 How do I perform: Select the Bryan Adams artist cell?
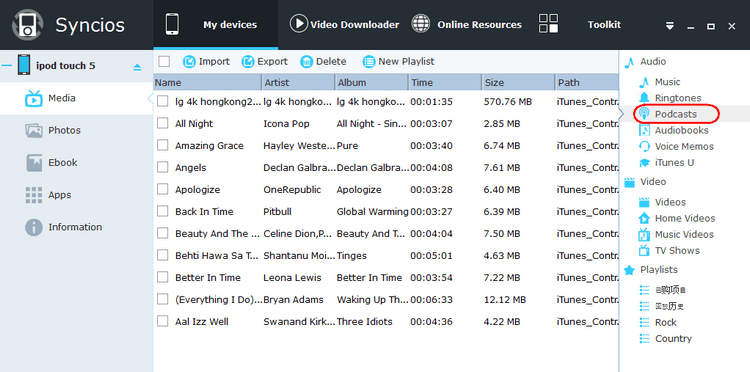[x=293, y=299]
